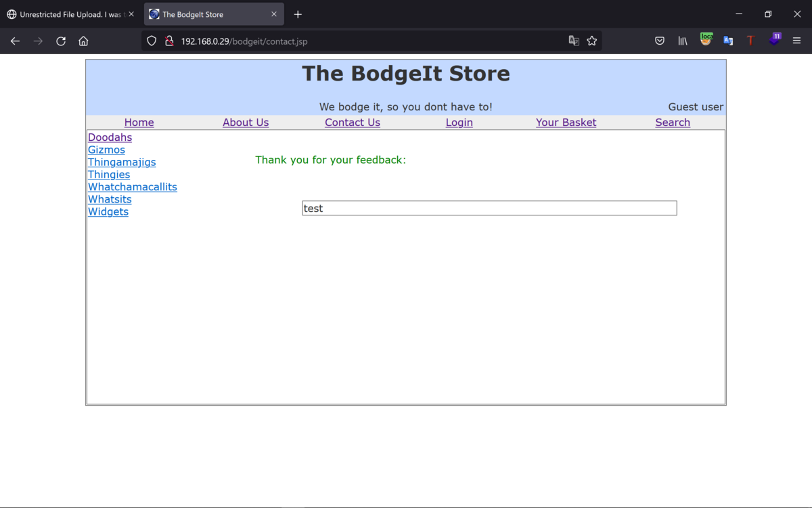This screenshot has height=508, width=812.
Task: Browse the Gizmos category
Action: (106, 150)
